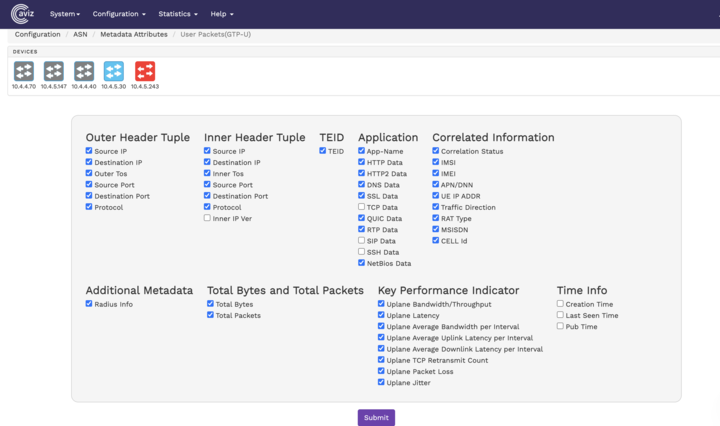Select device icon 10.4.4.40

click(84, 71)
